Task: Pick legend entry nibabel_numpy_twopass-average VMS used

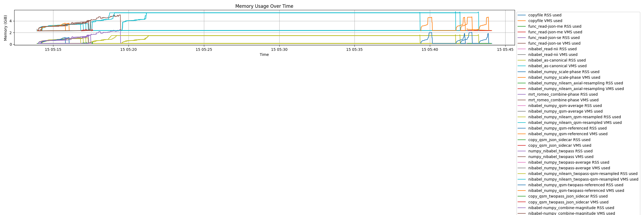Action: click(x=564, y=168)
